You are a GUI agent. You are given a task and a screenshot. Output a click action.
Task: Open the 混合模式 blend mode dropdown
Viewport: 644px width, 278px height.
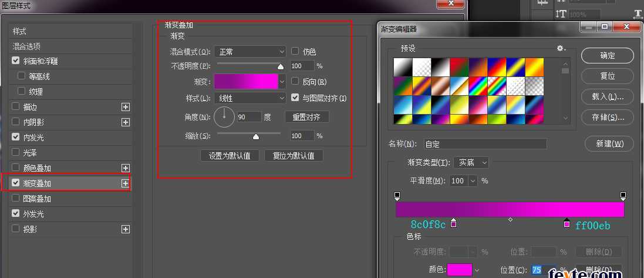point(249,52)
